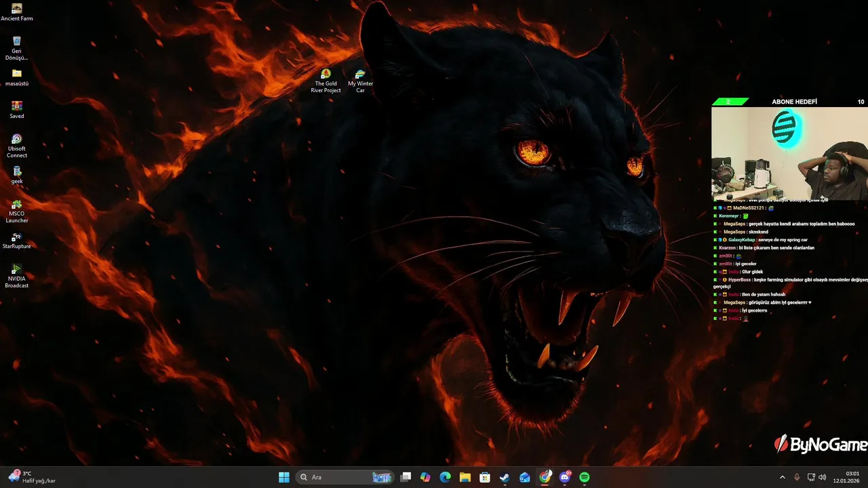
Task: Click the microphone tray icon
Action: [797, 477]
